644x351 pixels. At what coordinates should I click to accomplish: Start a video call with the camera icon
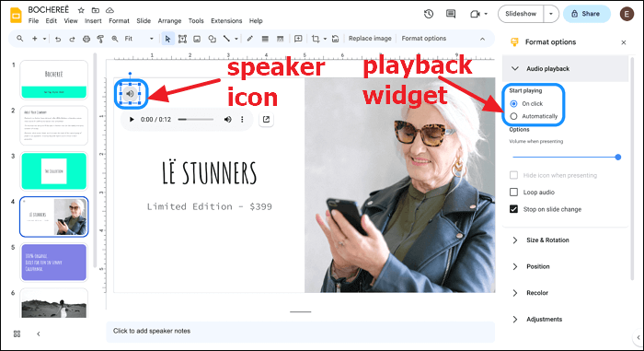pyautogui.click(x=475, y=14)
